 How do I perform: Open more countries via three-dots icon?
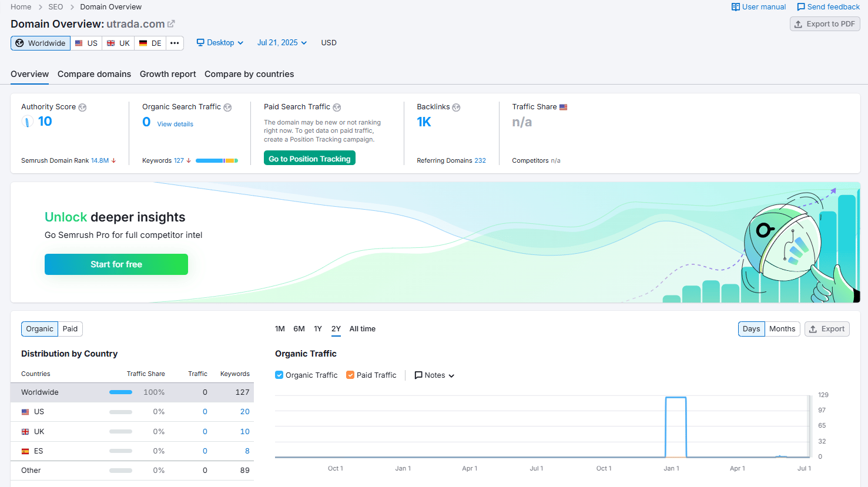[175, 43]
